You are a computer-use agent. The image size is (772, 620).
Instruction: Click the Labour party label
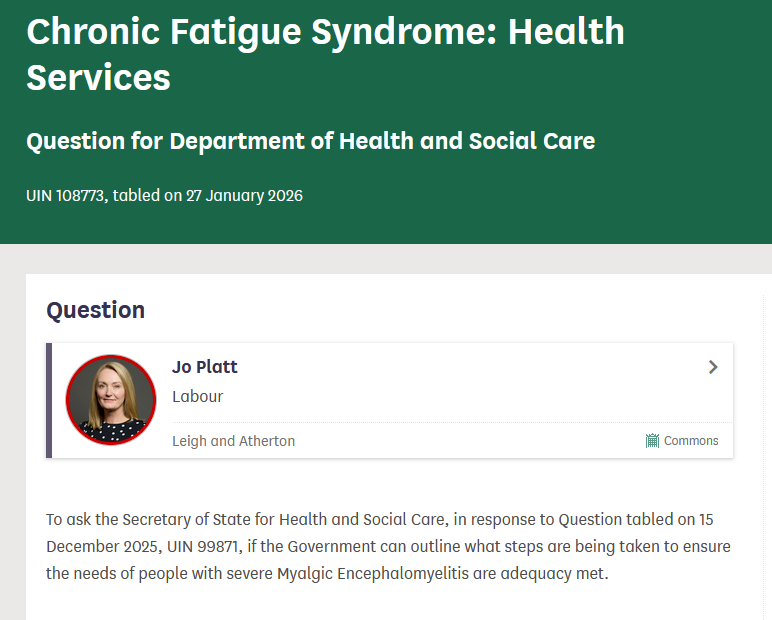coord(197,396)
